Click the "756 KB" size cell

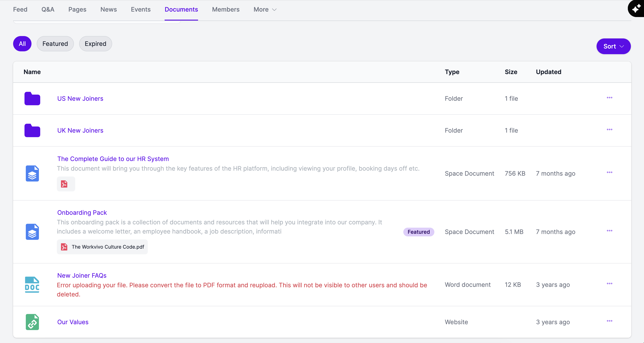(515, 173)
